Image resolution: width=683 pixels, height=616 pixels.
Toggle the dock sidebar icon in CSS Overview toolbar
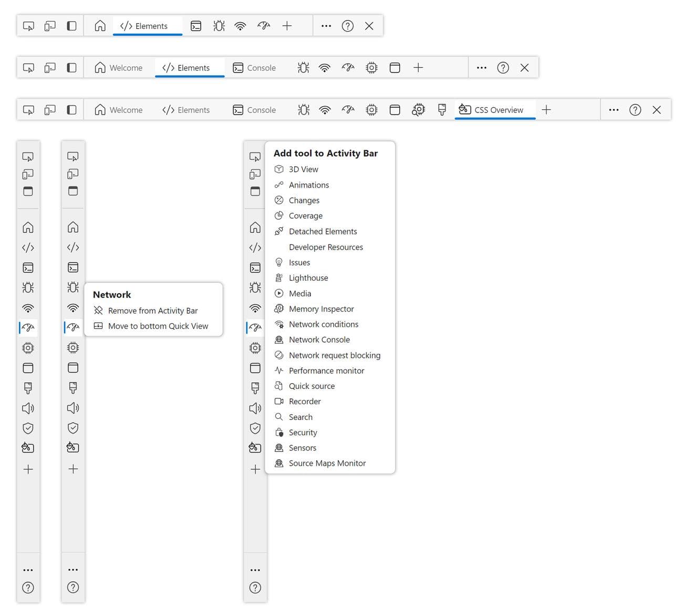click(x=71, y=110)
